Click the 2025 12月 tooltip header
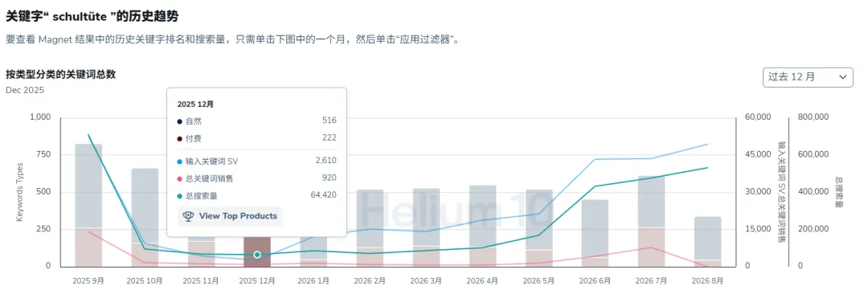This screenshot has height=294, width=868. point(195,104)
